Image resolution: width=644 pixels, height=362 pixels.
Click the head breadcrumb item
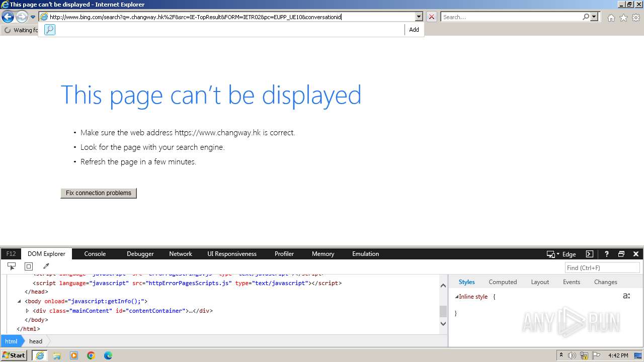(x=36, y=341)
